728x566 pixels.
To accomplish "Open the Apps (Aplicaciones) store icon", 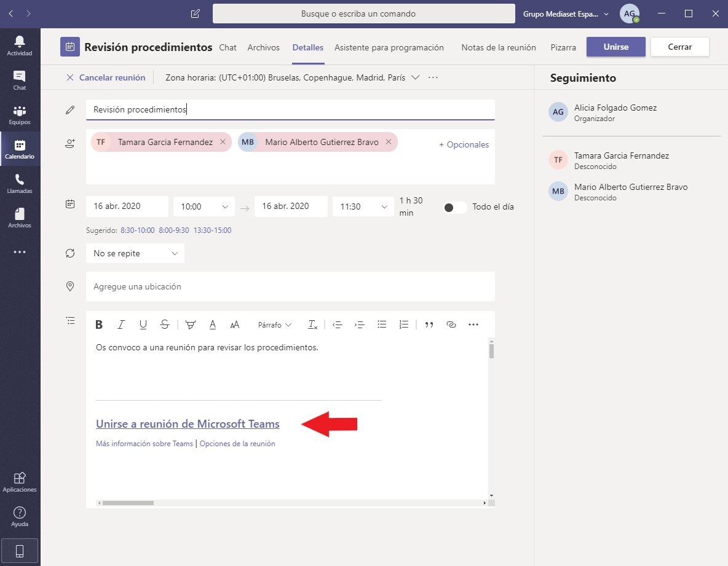I will pyautogui.click(x=20, y=481).
